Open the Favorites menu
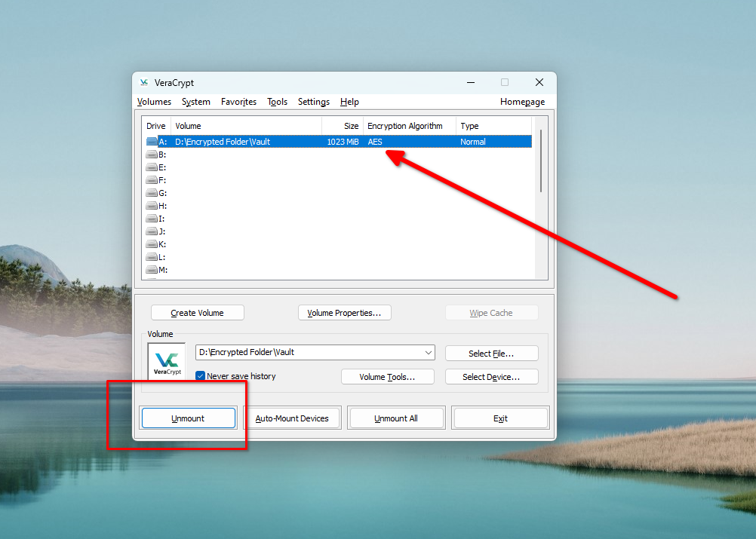 [x=238, y=102]
